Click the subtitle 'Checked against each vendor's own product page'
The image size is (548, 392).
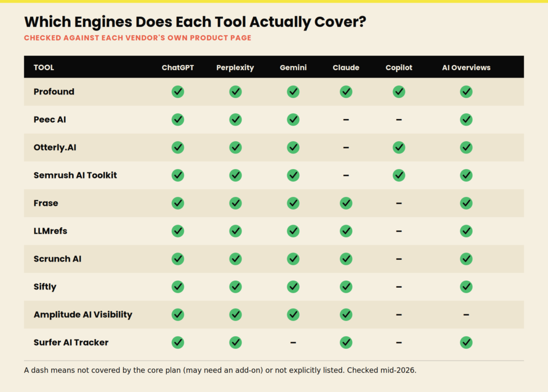click(x=138, y=38)
